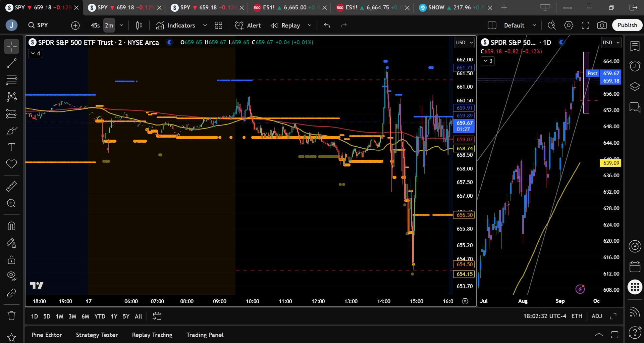Select the trend line drawing tool
The width and height of the screenshot is (644, 343).
[x=11, y=63]
